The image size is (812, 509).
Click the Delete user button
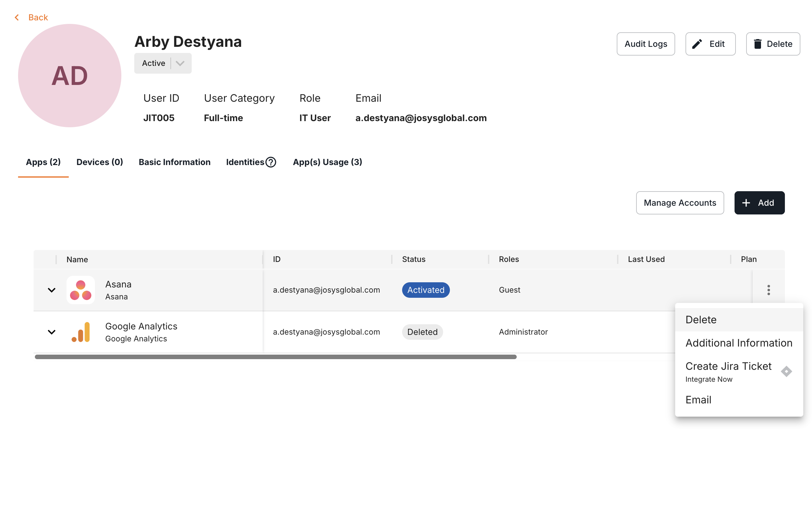point(773,44)
